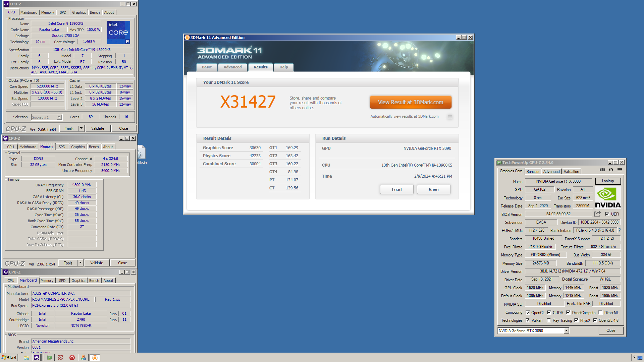Click Graphics Score value 30630
The image size is (644, 362).
255,148
